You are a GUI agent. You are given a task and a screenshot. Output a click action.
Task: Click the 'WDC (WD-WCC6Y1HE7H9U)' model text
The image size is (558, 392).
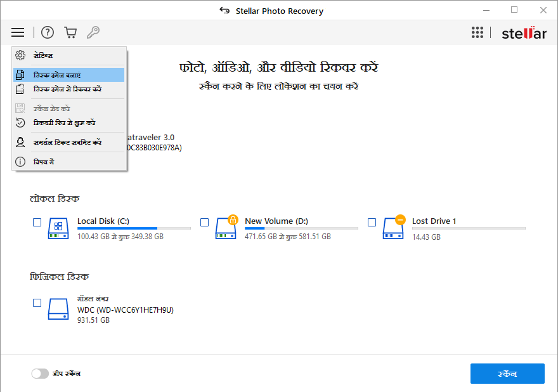126,310
